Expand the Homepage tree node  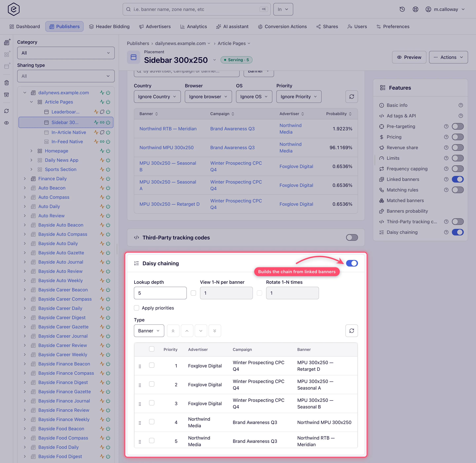(x=31, y=151)
